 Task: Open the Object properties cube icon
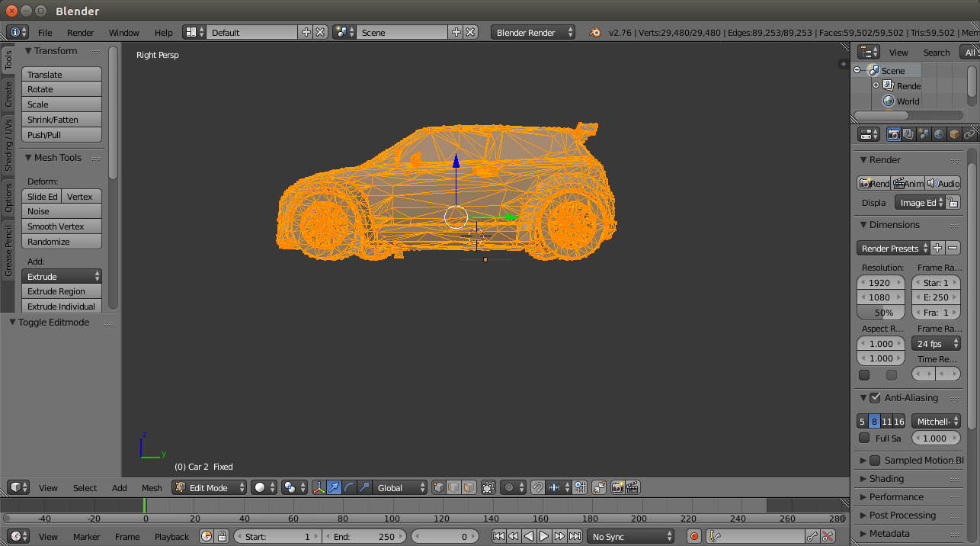pos(954,134)
